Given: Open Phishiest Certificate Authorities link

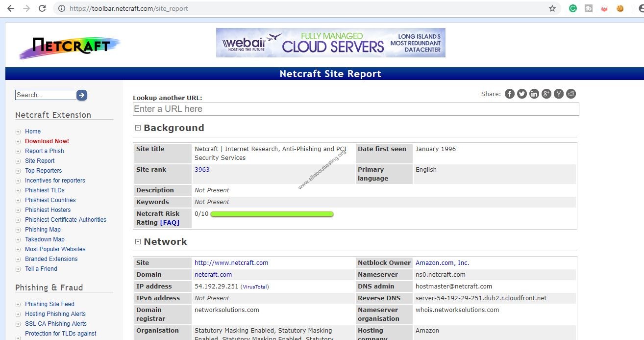Looking at the screenshot, I should pyautogui.click(x=66, y=220).
